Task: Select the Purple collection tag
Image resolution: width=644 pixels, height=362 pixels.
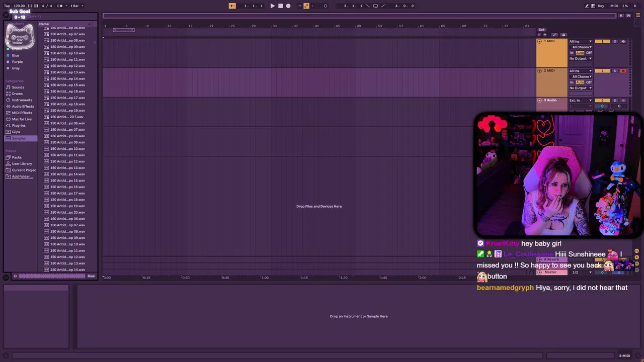Action: (17, 62)
